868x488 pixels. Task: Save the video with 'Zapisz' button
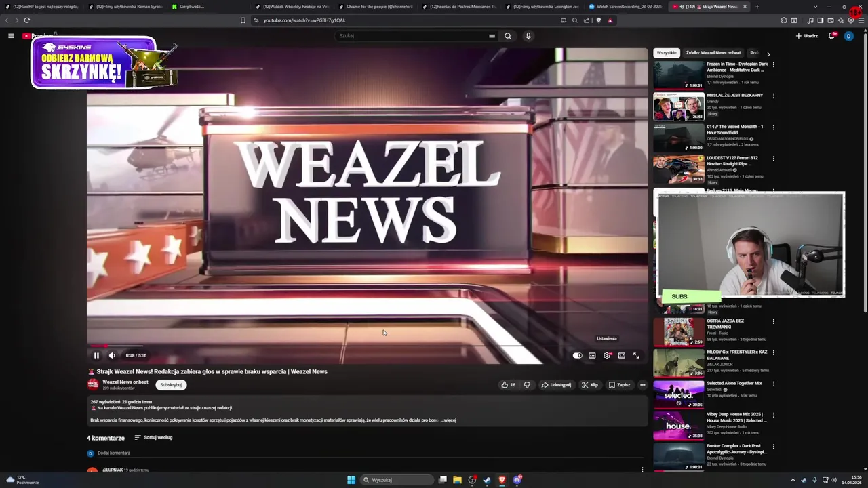[x=620, y=385]
